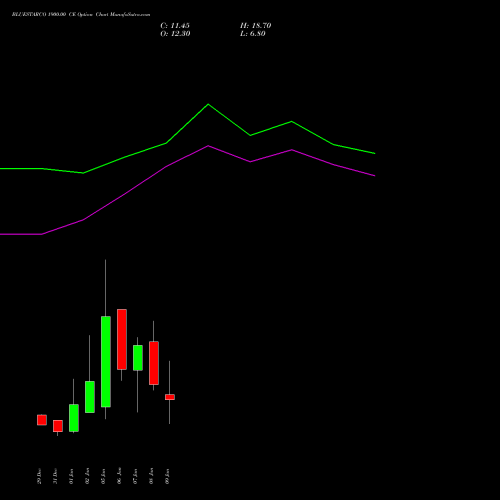Click the green candle for 01 Jan
Viewport: 500px width, 500px height.
[74, 418]
